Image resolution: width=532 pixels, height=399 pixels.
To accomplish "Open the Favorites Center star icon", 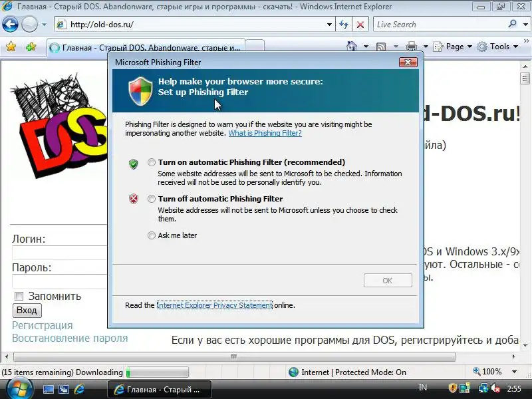I will pyautogui.click(x=11, y=47).
